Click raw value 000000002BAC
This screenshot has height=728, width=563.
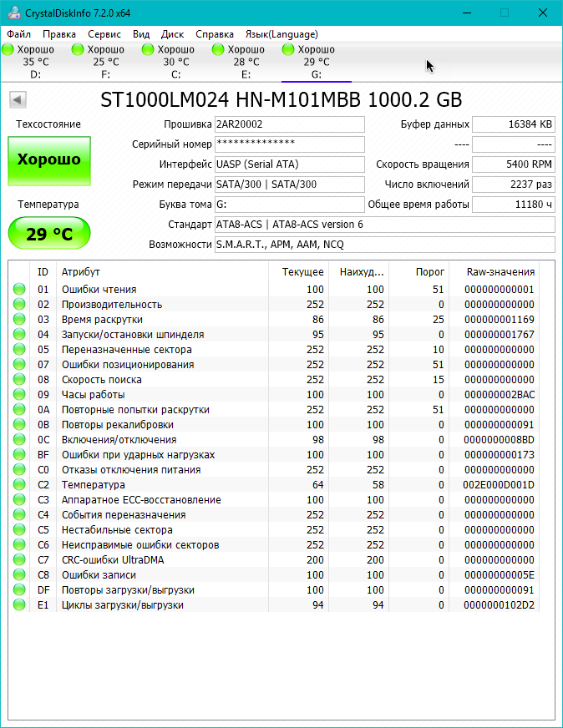(500, 395)
